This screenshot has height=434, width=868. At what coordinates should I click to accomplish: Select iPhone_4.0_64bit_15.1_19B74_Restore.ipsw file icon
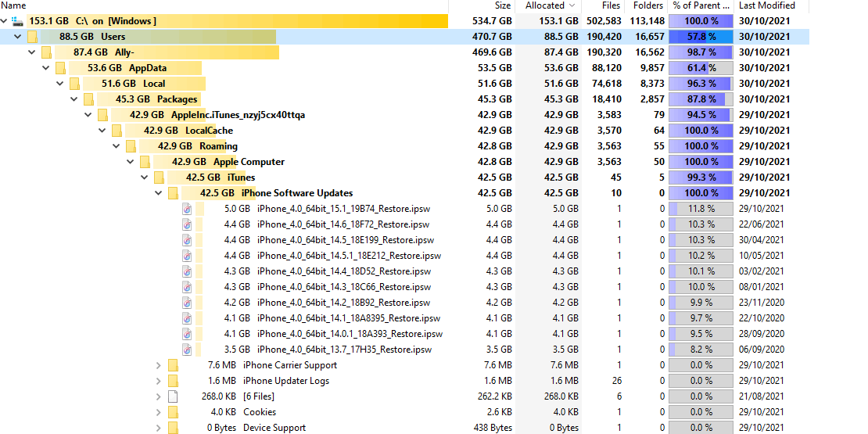pyautogui.click(x=188, y=209)
